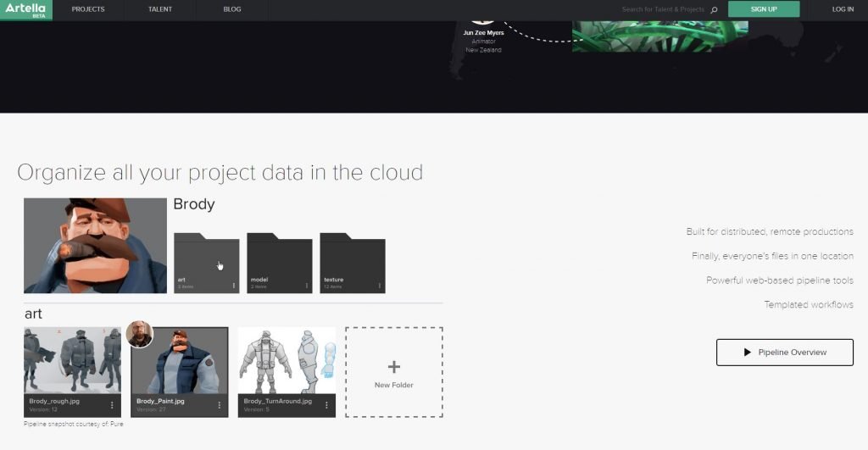Go to the Projects menu

coord(88,9)
